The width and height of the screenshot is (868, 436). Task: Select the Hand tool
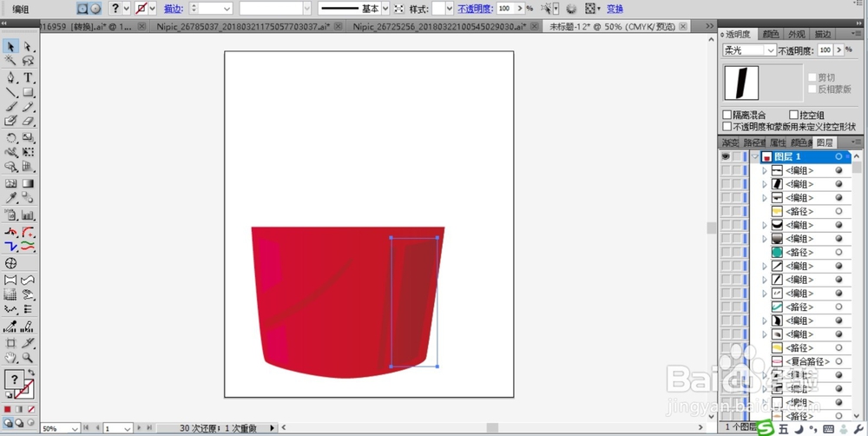[x=10, y=358]
